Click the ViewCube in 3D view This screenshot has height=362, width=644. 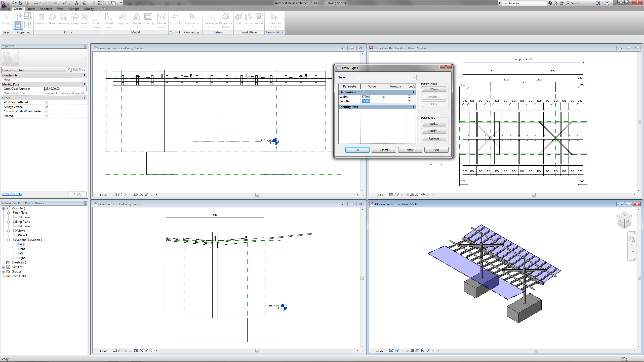click(x=624, y=220)
